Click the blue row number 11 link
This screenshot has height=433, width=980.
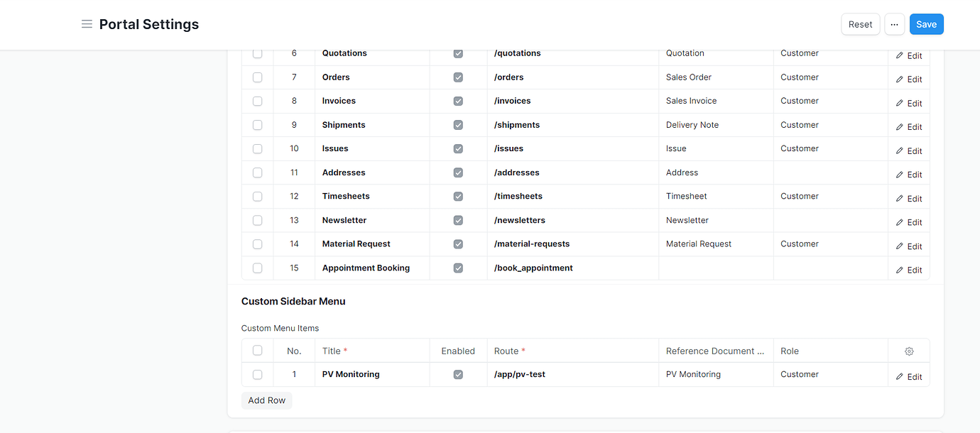click(x=294, y=172)
